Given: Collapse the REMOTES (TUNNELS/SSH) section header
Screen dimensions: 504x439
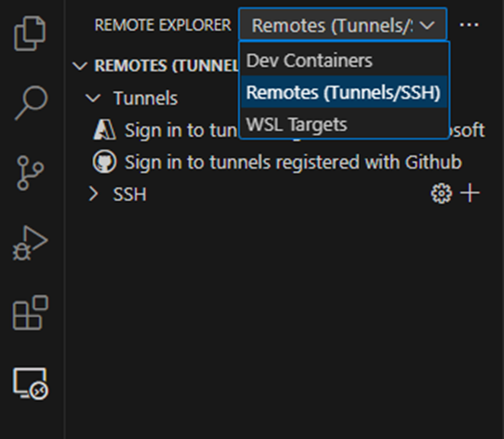Looking at the screenshot, I should click(155, 66).
